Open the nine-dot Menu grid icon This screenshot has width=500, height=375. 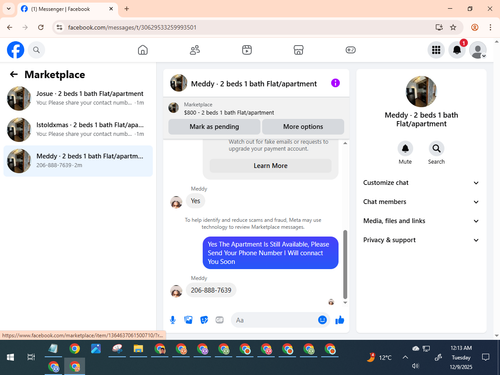pyautogui.click(x=436, y=50)
